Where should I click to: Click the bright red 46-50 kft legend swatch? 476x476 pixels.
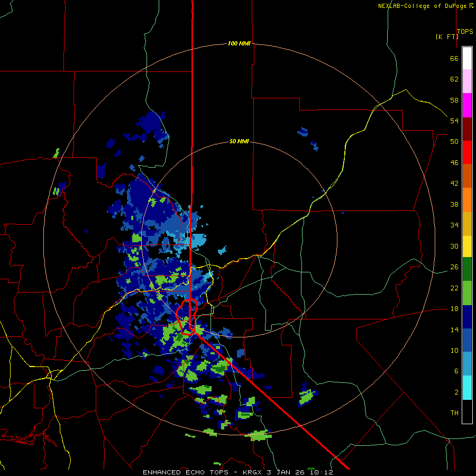pyautogui.click(x=467, y=152)
